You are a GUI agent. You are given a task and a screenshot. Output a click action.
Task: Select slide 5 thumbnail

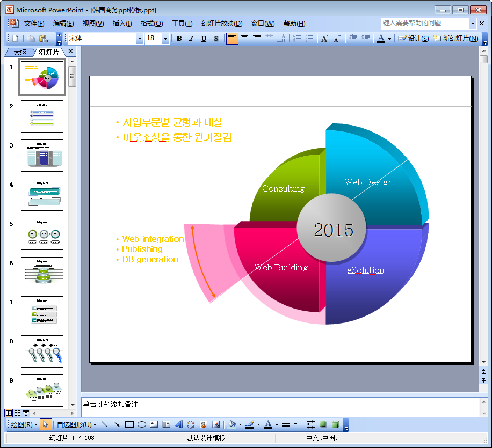pos(42,234)
